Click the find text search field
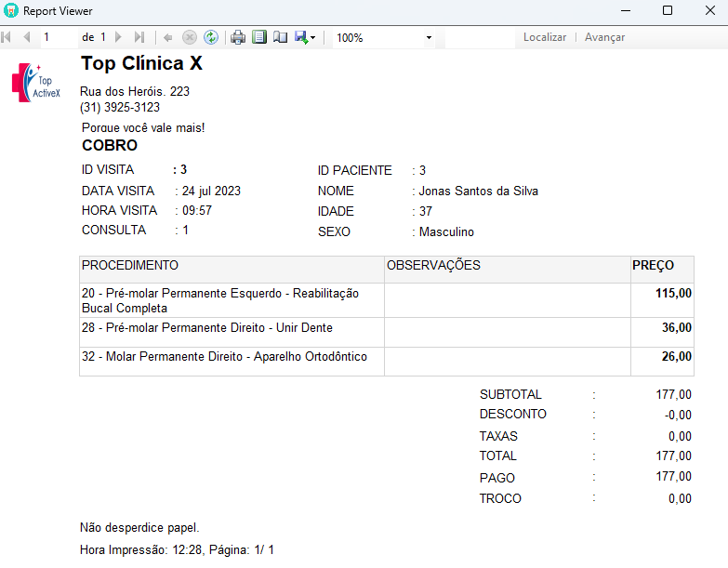 coord(480,37)
